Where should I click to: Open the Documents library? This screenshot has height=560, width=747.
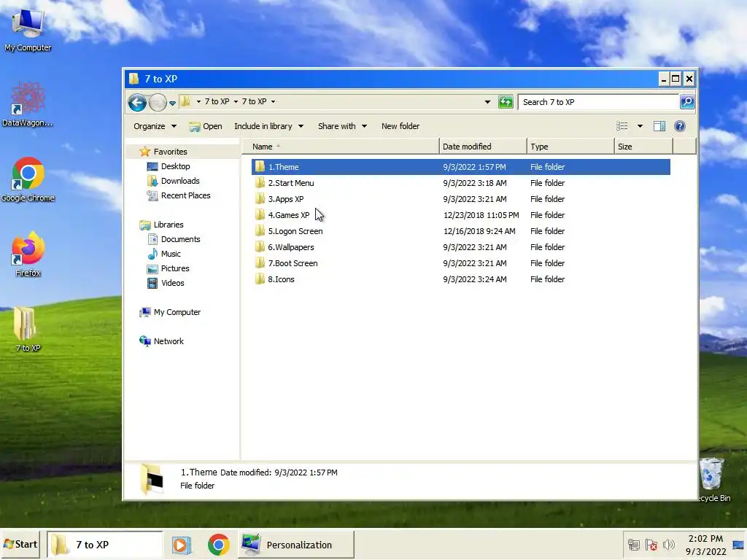tap(180, 239)
